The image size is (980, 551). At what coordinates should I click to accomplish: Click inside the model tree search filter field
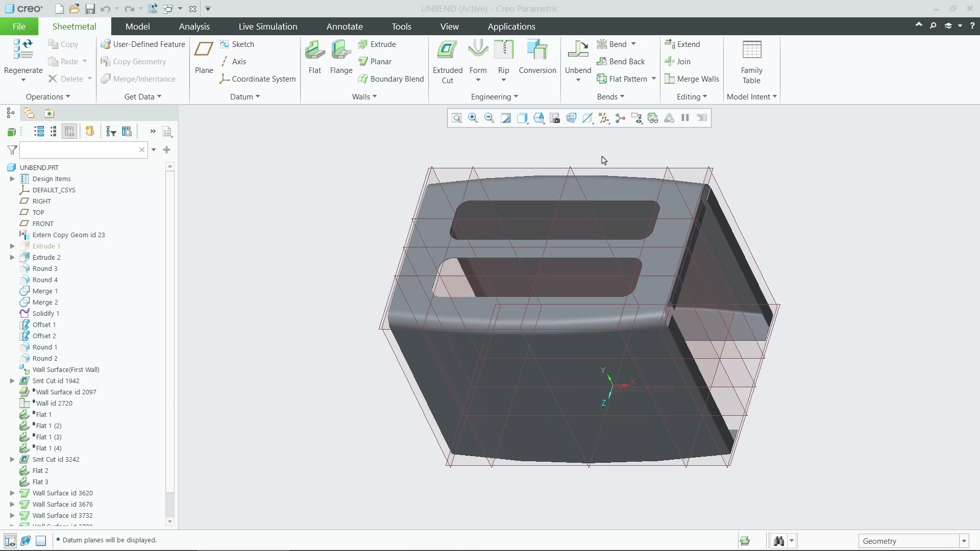pyautogui.click(x=77, y=149)
